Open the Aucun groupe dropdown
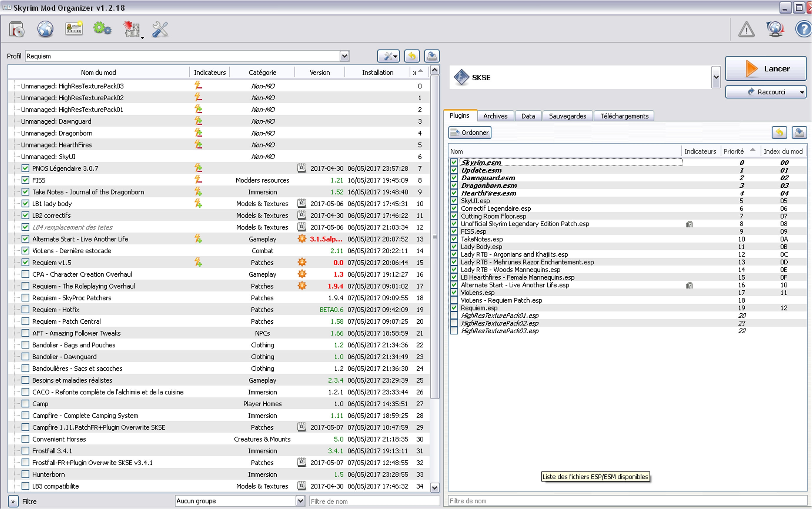Screen dimensions: 812x509 pos(300,501)
